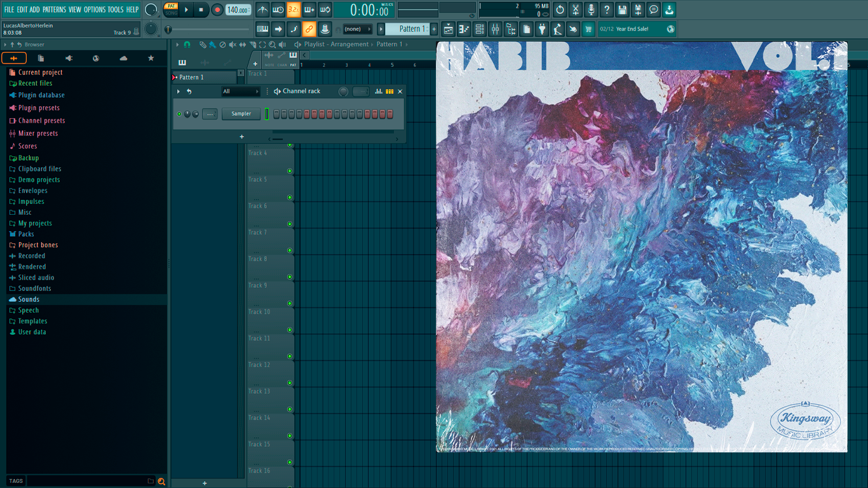Click the Record transport button
The image size is (868, 488).
217,10
